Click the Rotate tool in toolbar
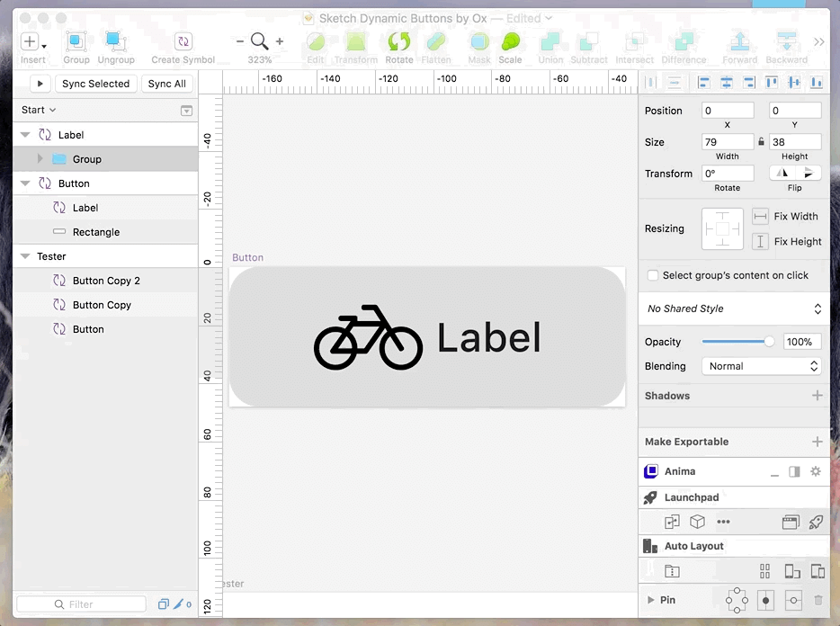The width and height of the screenshot is (840, 626). tap(399, 41)
